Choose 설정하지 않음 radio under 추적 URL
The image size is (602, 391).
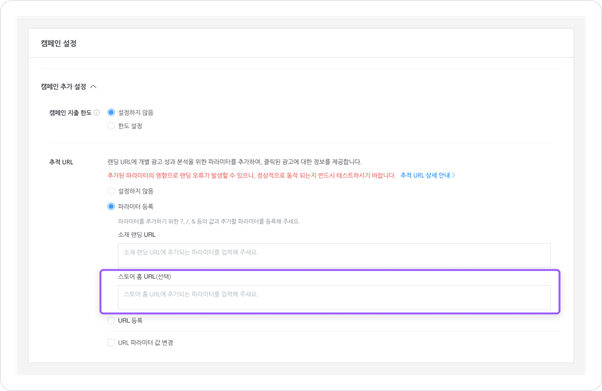[111, 191]
